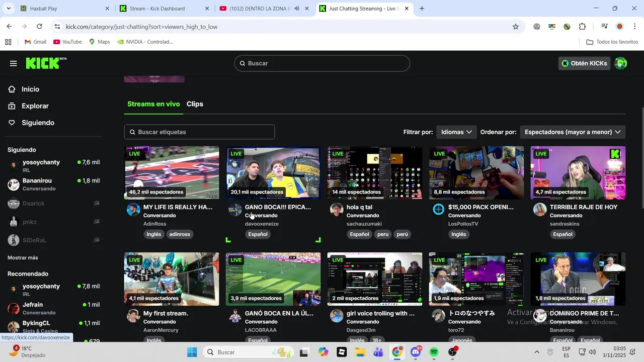Viewport: 644px width, 362px height.
Task: Select the first peru tag under sachauzumaki
Action: tap(383, 234)
